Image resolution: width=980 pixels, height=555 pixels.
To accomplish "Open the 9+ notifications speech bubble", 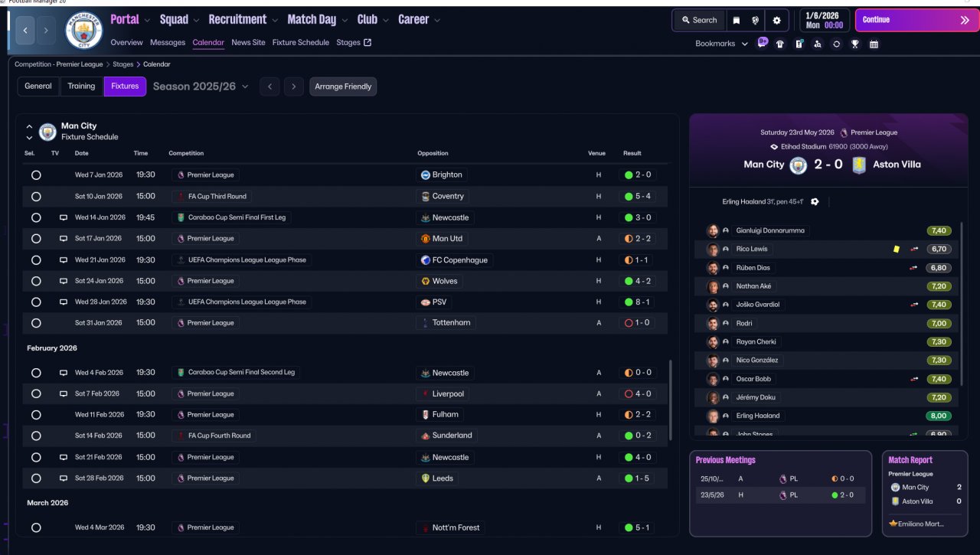I will (762, 43).
